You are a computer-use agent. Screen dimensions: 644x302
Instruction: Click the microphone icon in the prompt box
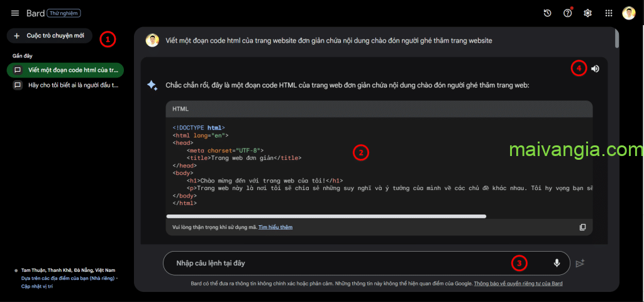coord(557,263)
